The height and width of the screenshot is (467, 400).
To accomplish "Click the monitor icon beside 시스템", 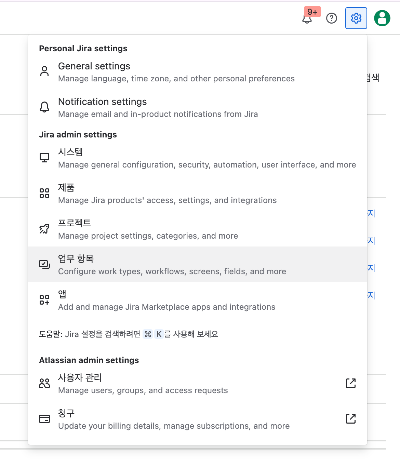I will point(44,157).
